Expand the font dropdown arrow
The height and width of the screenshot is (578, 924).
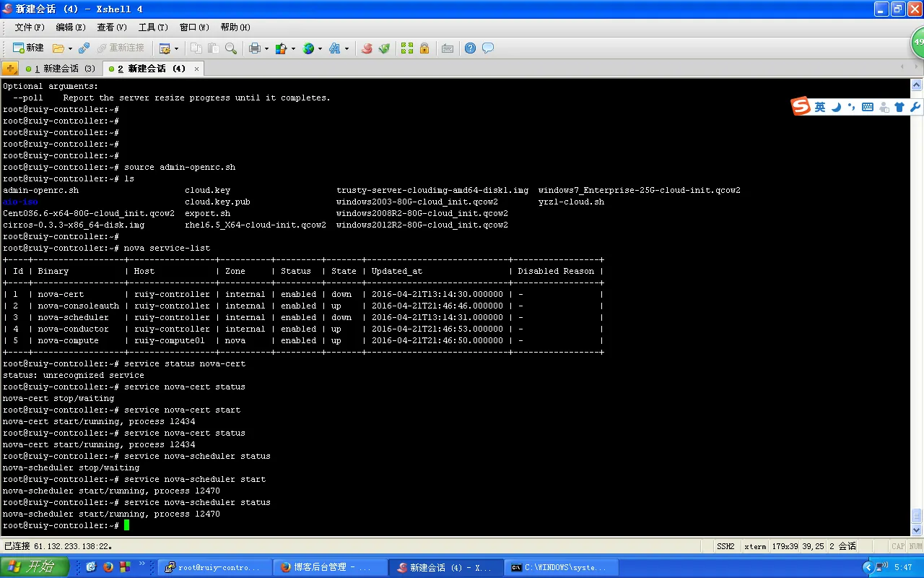click(x=346, y=48)
